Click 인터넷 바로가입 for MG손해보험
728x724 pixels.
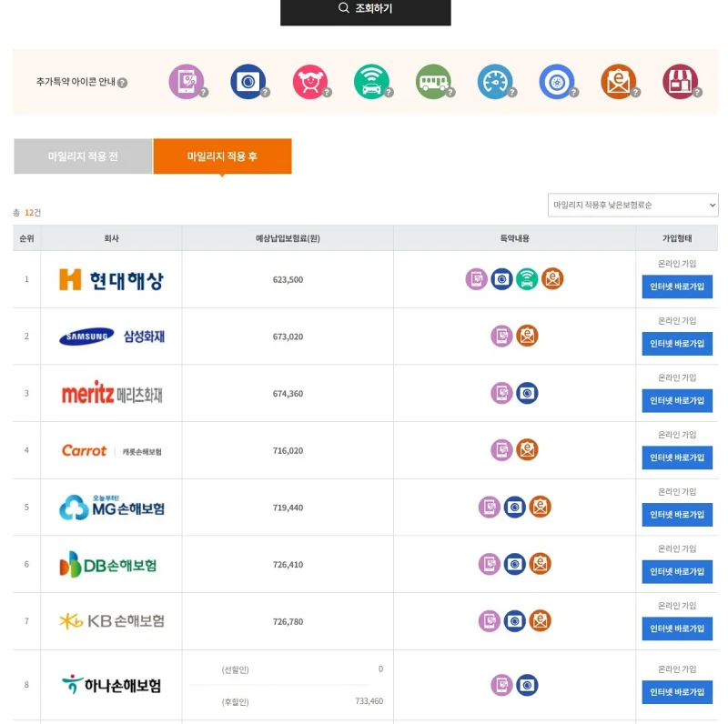click(x=677, y=515)
